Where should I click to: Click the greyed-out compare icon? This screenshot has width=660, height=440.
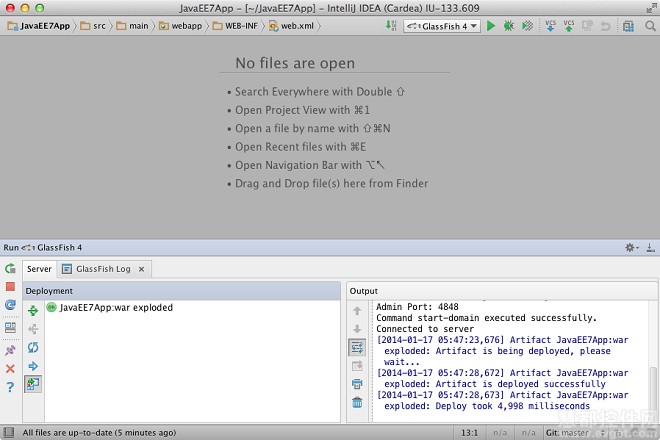(x=587, y=26)
